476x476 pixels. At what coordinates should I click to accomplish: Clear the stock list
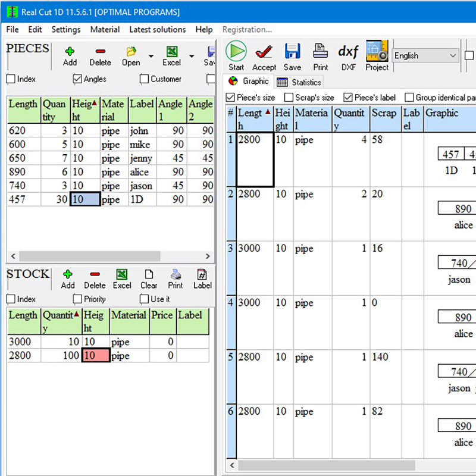click(149, 275)
